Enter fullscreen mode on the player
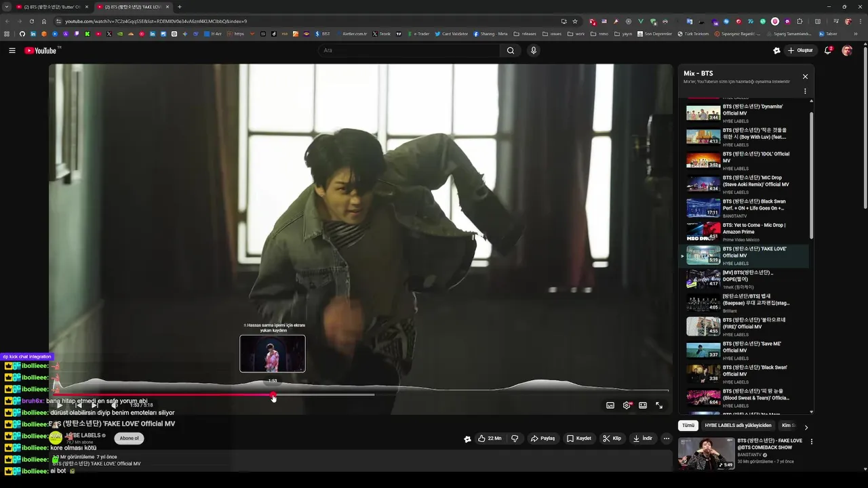 tap(659, 405)
